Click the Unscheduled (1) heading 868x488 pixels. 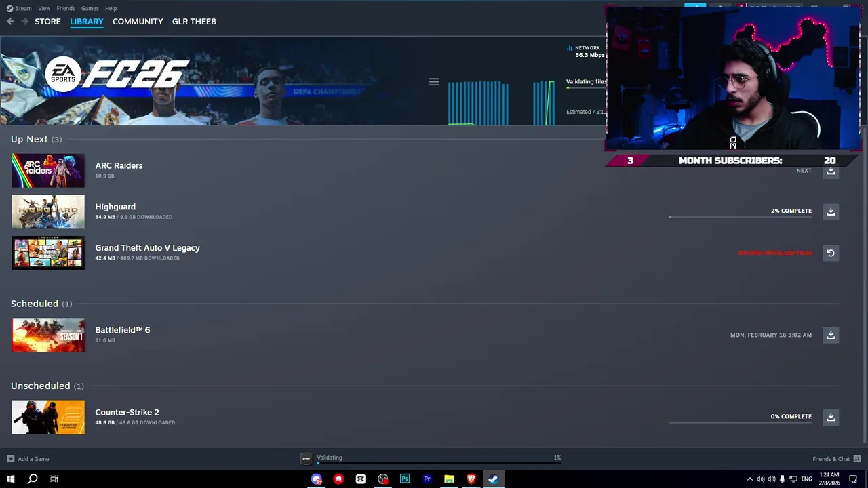tap(47, 386)
